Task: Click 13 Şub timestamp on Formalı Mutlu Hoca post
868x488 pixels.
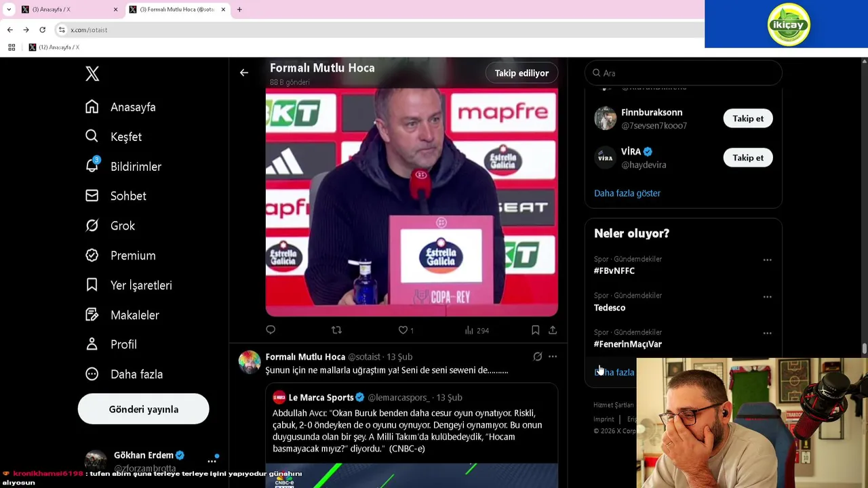Action: [399, 357]
